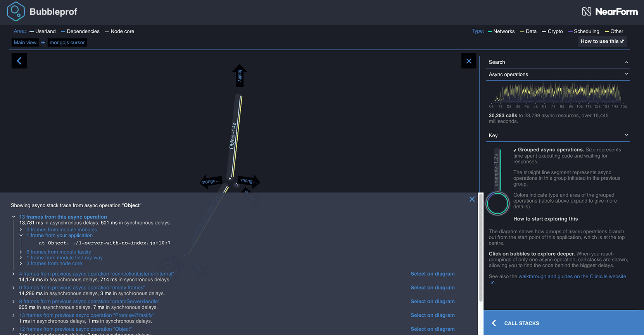Select empty frames operation on diagram
This screenshot has height=335, width=644.
click(433, 288)
